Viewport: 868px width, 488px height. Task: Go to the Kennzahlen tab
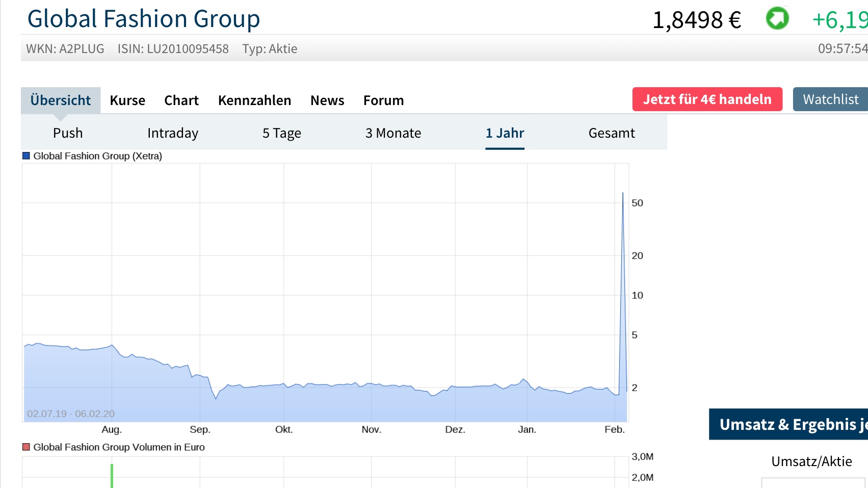[x=254, y=100]
